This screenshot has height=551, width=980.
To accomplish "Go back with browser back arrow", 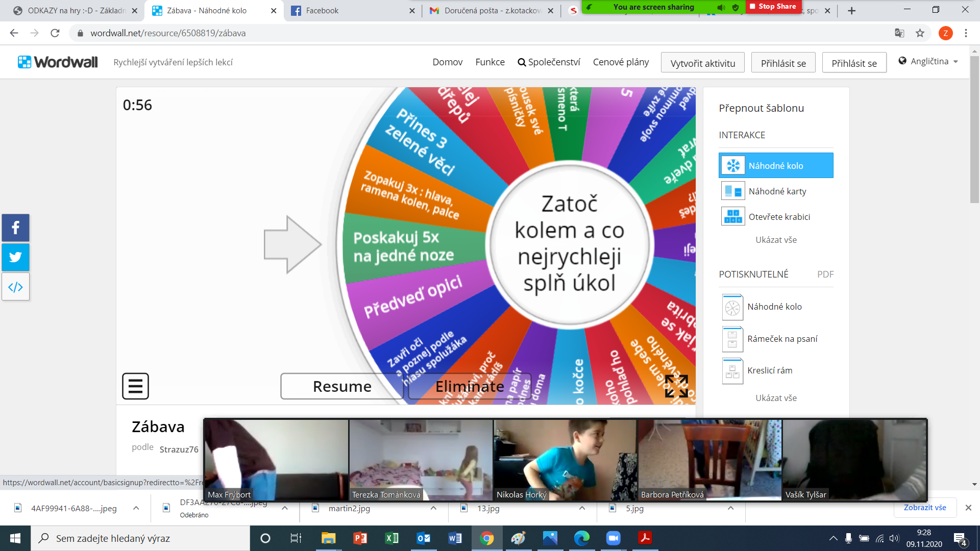I will tap(14, 33).
